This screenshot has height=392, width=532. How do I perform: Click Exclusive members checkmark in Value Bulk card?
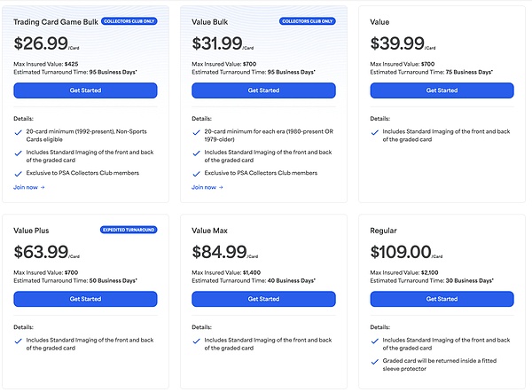coord(197,173)
